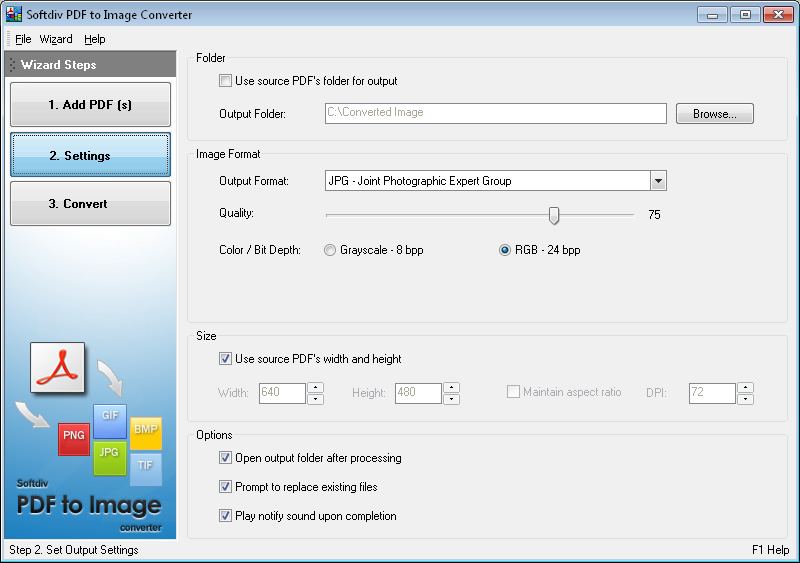Click the red PDF document icon
800x563 pixels.
tap(57, 368)
